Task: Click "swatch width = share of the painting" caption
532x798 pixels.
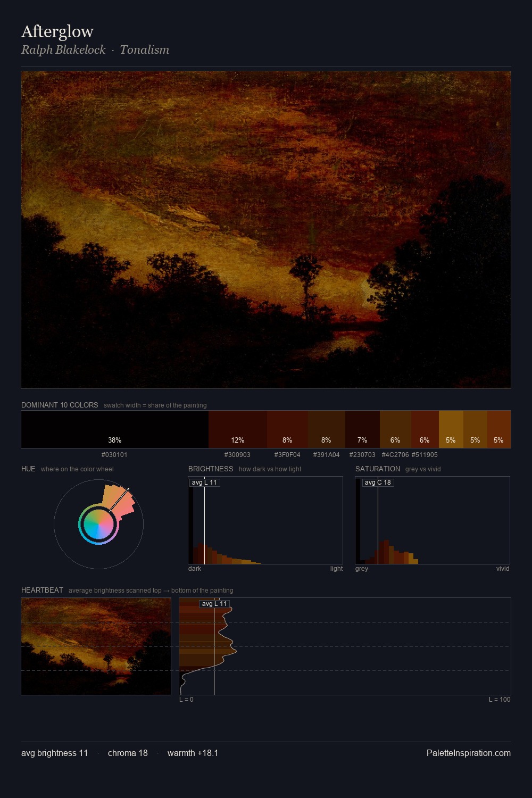Action: [x=155, y=405]
